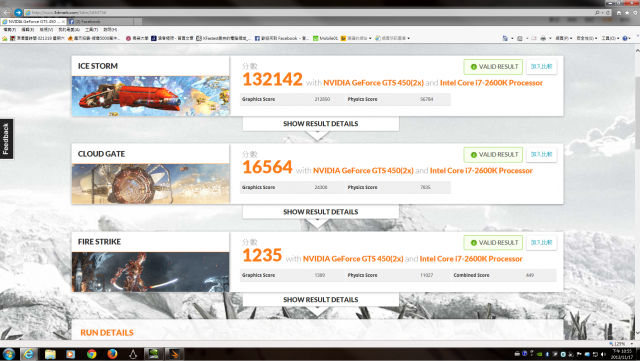Click the Cloud Gate thumbnail image
This screenshot has width=640, height=361.
[151, 184]
